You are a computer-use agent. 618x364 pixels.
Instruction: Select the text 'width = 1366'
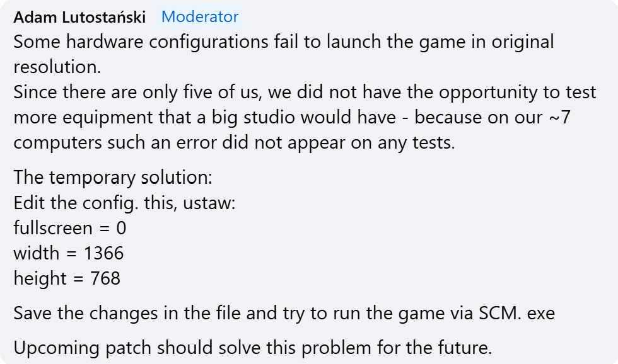point(69,253)
